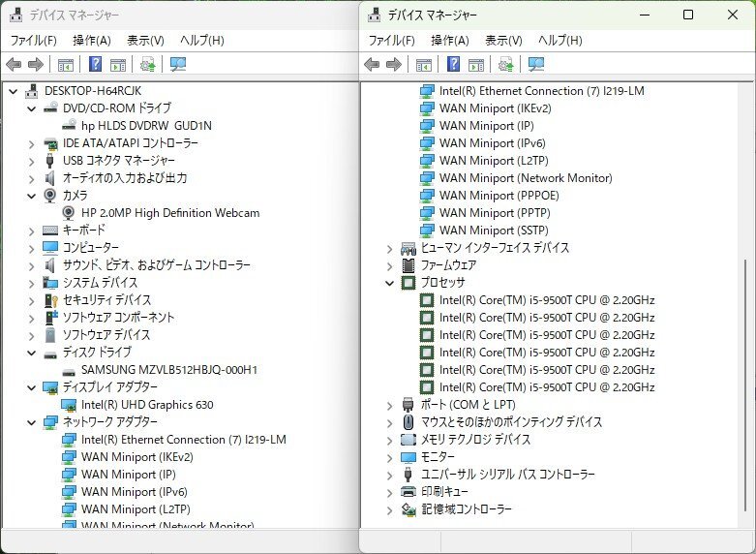Select ソフトウェア コンポーネント label

119,318
